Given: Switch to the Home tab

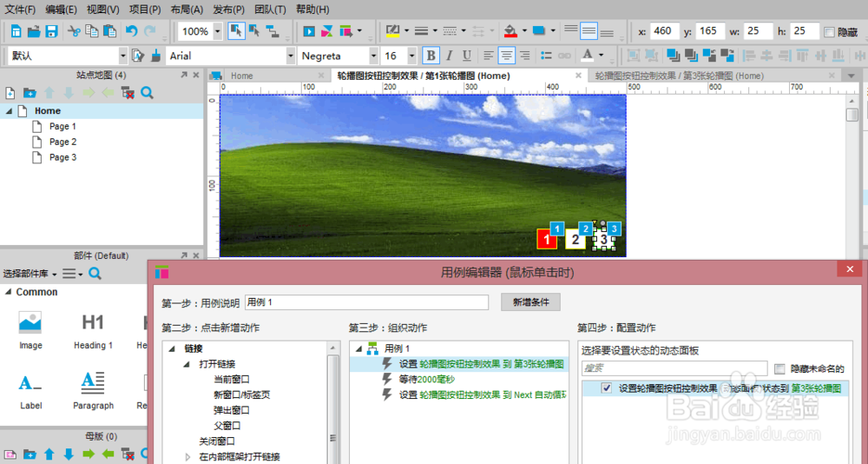Looking at the screenshot, I should tap(241, 76).
